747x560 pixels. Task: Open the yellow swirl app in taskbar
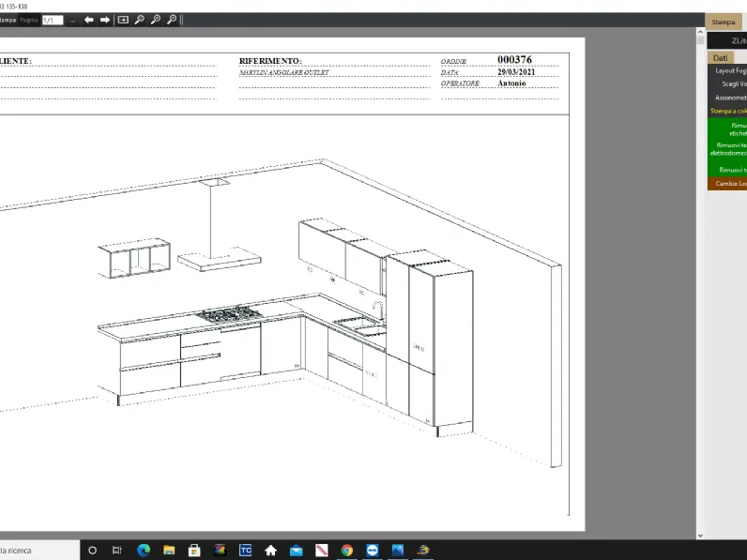(x=423, y=551)
